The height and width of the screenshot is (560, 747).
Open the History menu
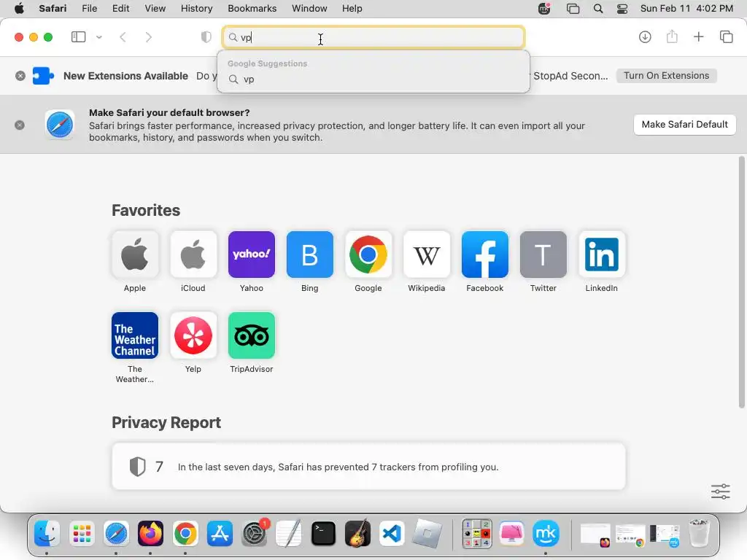click(x=196, y=9)
